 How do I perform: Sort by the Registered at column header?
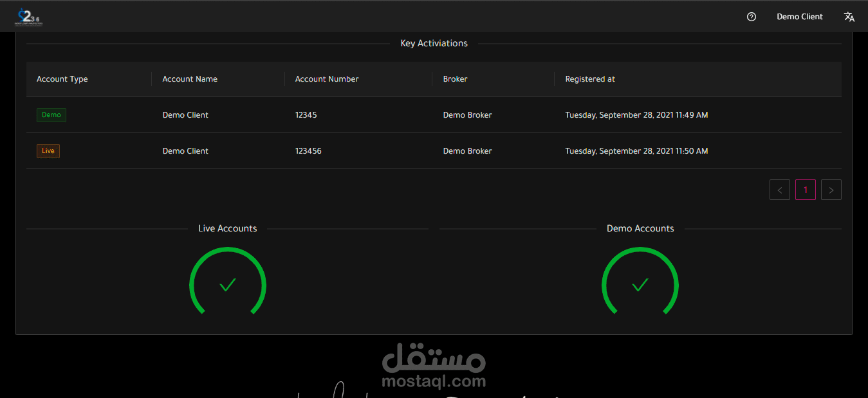(x=589, y=78)
